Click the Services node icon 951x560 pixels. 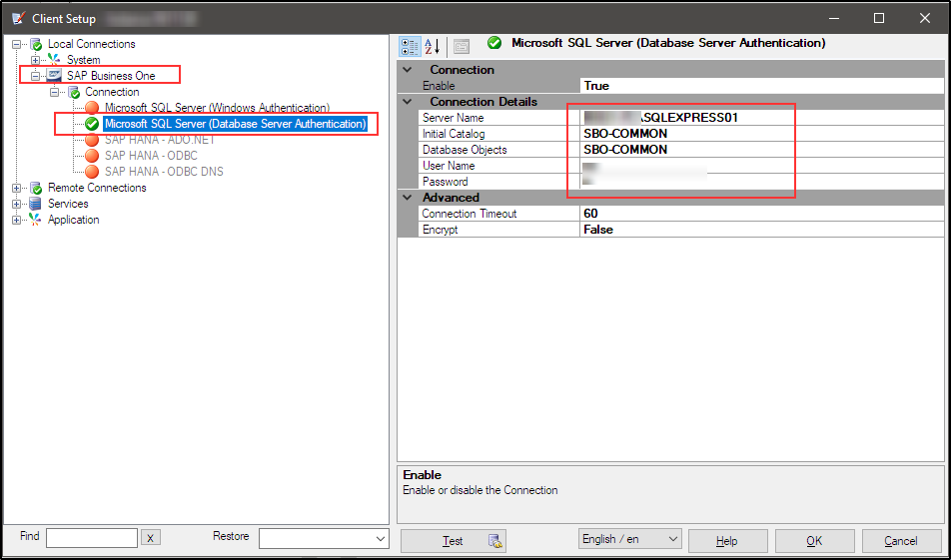coord(36,204)
